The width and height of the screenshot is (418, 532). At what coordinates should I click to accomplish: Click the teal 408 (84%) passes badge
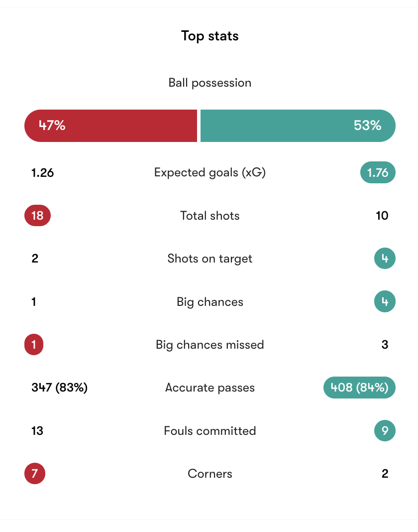[x=359, y=388]
